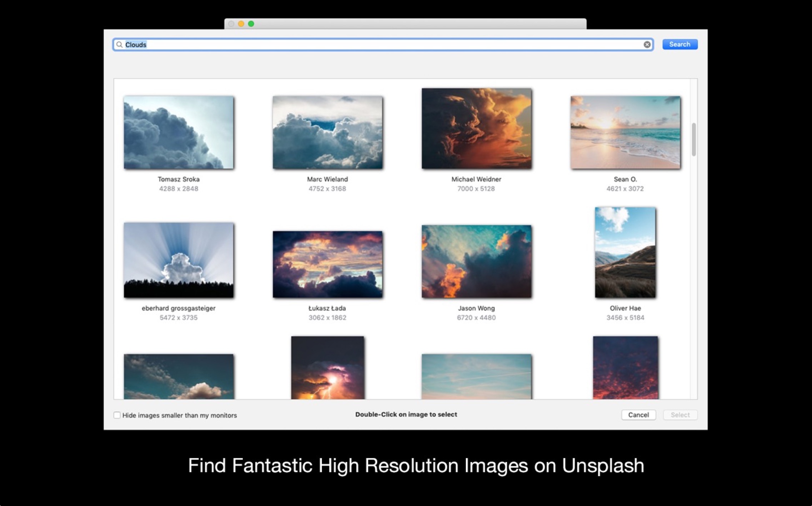Pick Sean O. beach sunset photo
812x506 pixels.
tap(625, 132)
